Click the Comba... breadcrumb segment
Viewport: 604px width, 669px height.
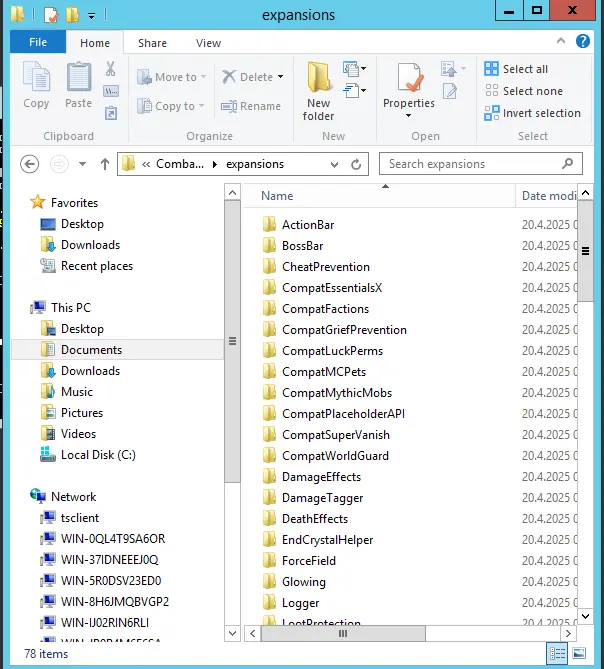pos(180,164)
